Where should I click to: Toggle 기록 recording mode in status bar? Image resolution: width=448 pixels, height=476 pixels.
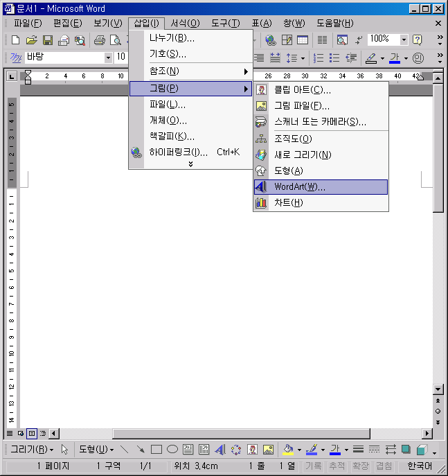(314, 466)
